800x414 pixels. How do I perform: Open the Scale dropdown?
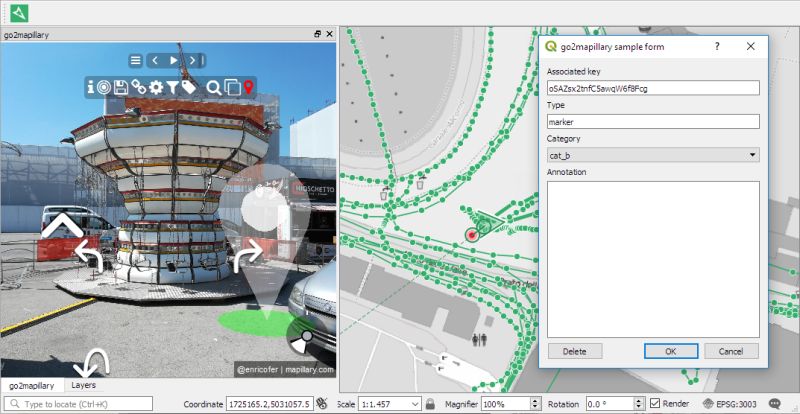click(390, 404)
